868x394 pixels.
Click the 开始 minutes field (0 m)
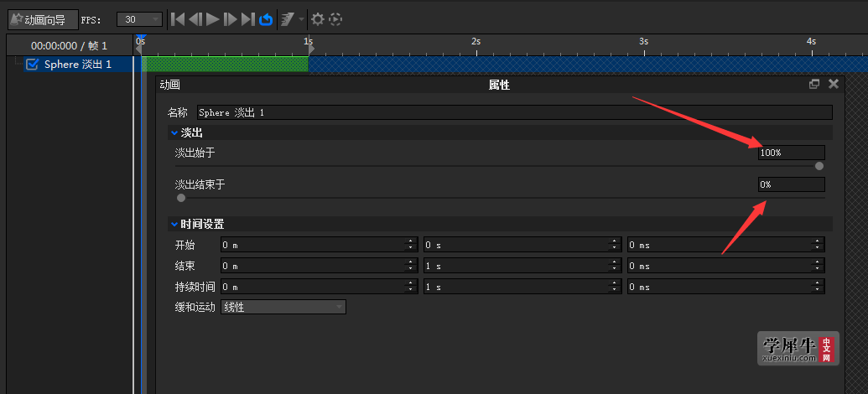pyautogui.click(x=320, y=245)
